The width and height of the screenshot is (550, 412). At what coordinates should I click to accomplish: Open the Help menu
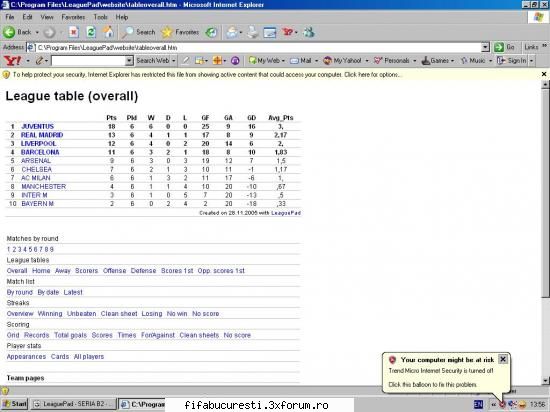pyautogui.click(x=122, y=17)
